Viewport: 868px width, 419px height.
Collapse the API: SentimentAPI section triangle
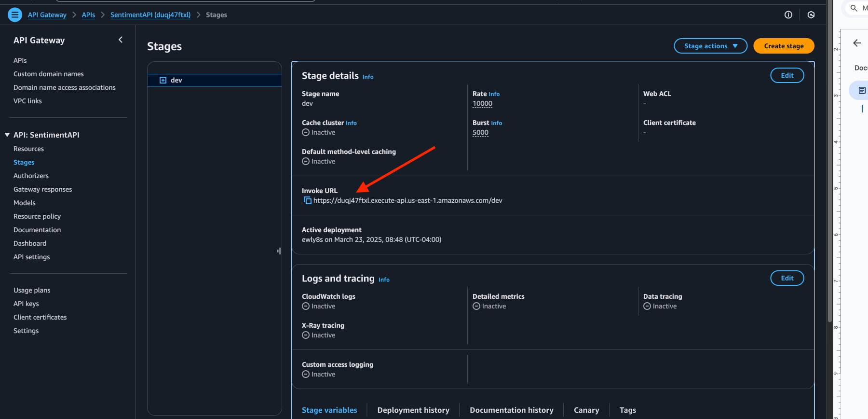(7, 135)
